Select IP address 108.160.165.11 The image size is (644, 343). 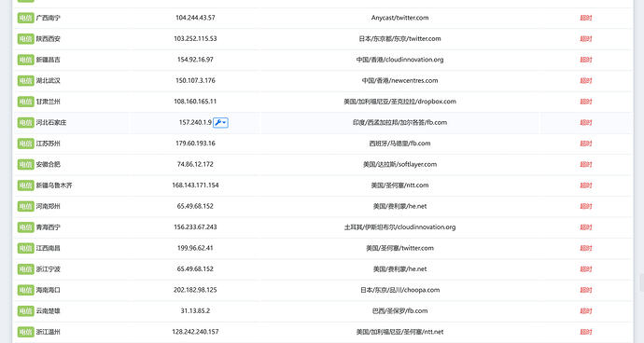point(195,102)
